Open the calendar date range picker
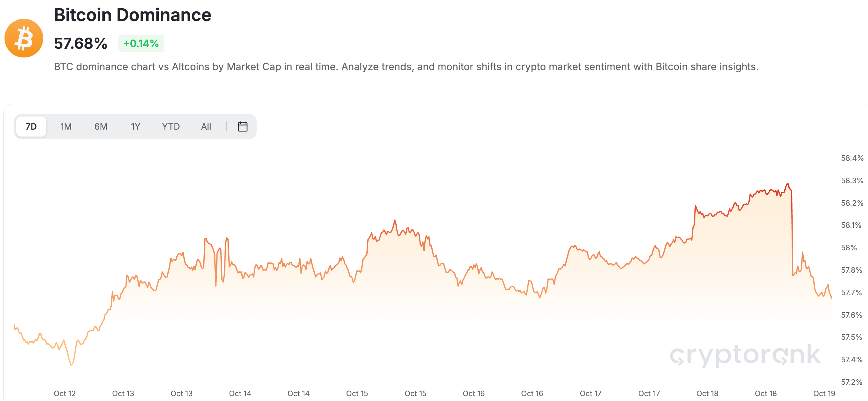Viewport: 868px width, 401px height. (x=243, y=127)
